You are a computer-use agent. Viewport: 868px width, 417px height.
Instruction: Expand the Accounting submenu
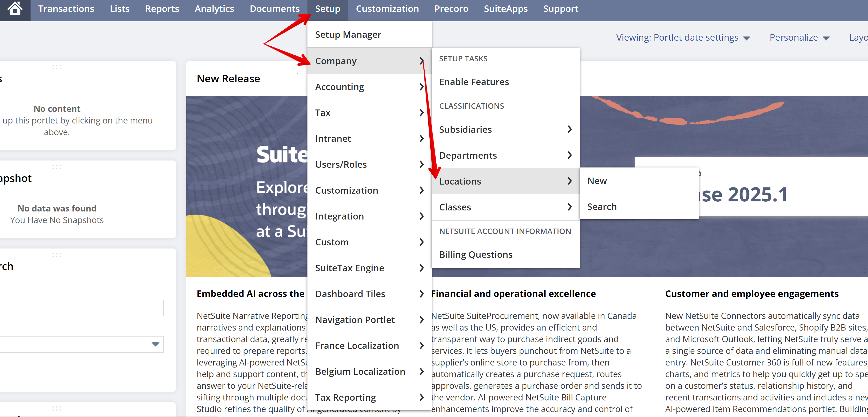coord(369,87)
